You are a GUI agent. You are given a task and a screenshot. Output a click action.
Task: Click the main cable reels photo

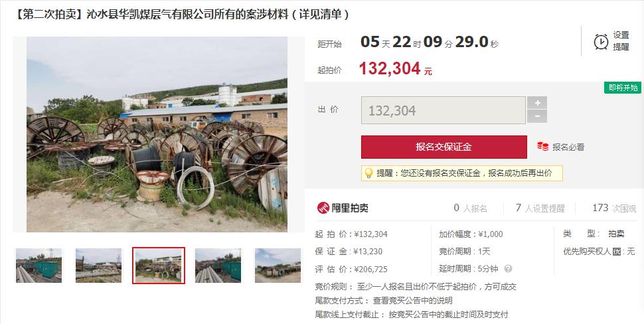pos(157,134)
